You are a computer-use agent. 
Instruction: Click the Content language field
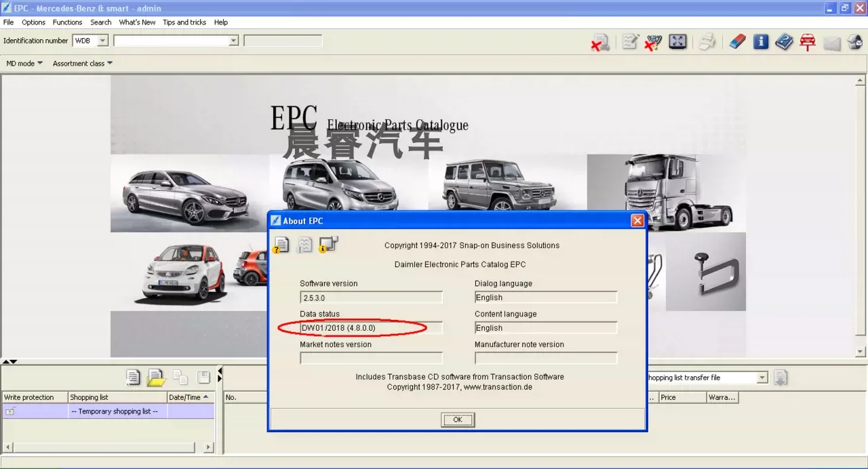pos(546,328)
